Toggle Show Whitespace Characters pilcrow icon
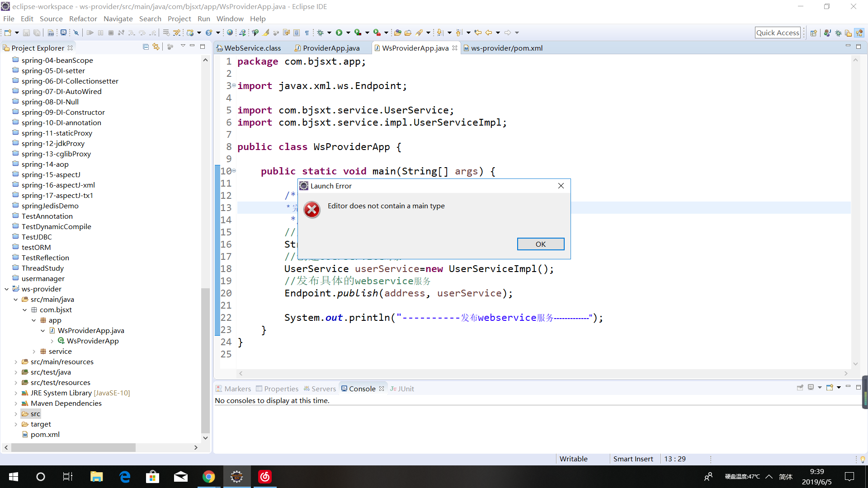Image resolution: width=868 pixels, height=488 pixels. pos(307,33)
